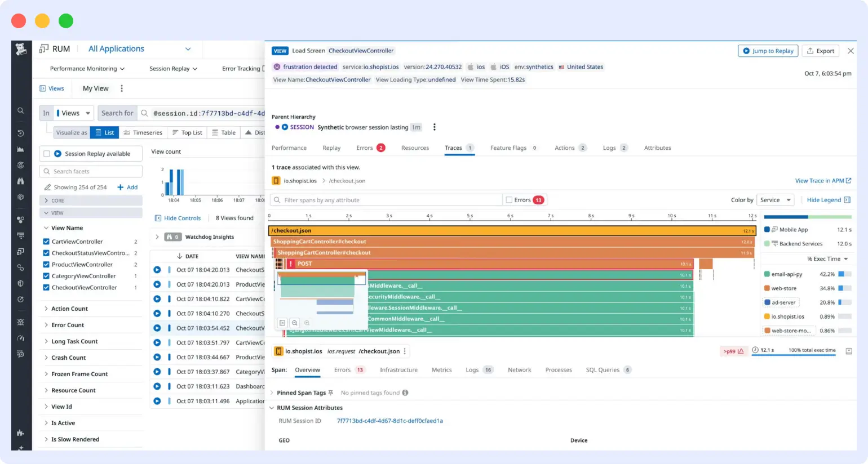Enable the Errors filter checkbox in trace
The image size is (868, 464).
[509, 200]
